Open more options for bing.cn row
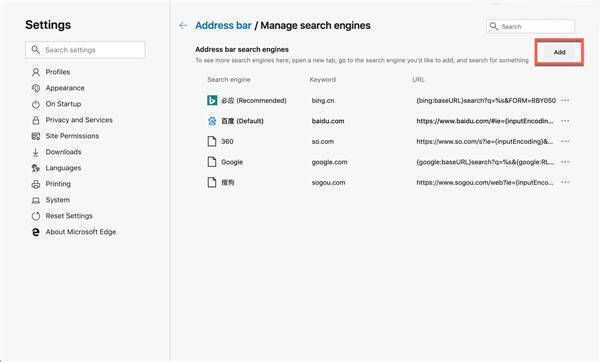Screen dimensions: 600x362 (565, 100)
